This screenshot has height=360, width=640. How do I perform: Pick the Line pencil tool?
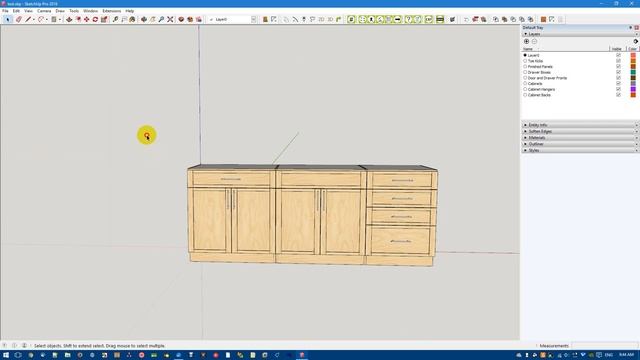pyautogui.click(x=28, y=19)
